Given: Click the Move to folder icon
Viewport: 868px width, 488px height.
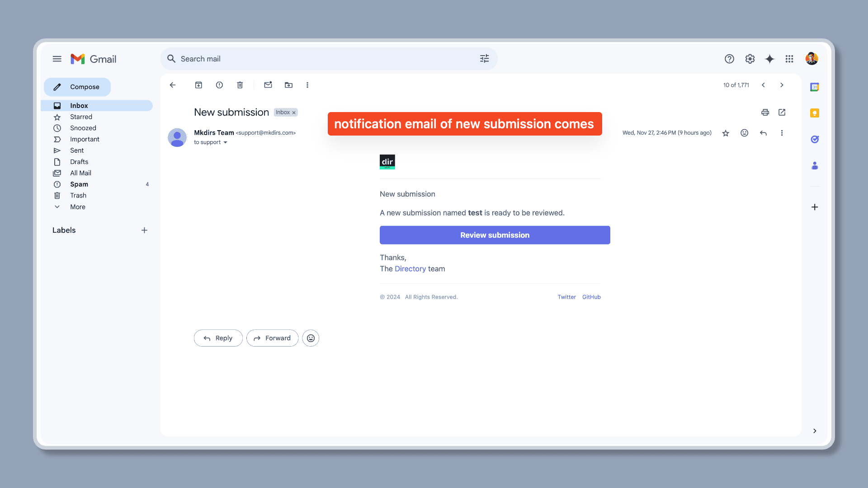Looking at the screenshot, I should coord(288,85).
